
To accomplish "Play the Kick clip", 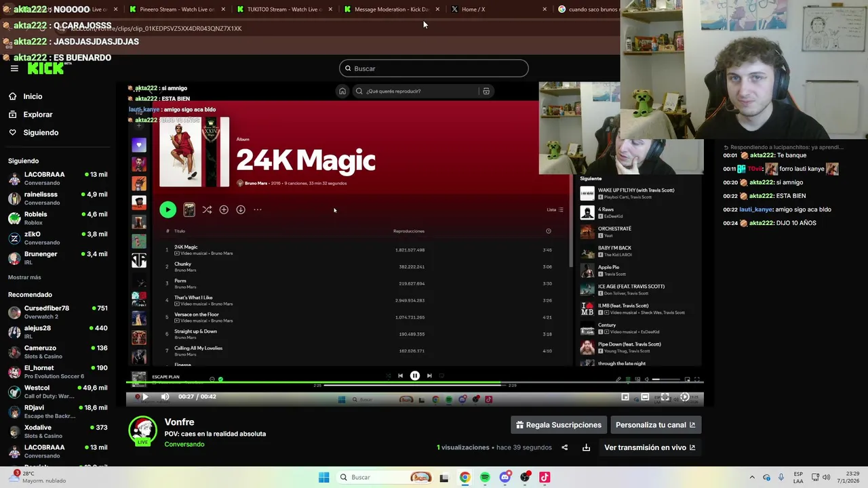I will pos(144,396).
